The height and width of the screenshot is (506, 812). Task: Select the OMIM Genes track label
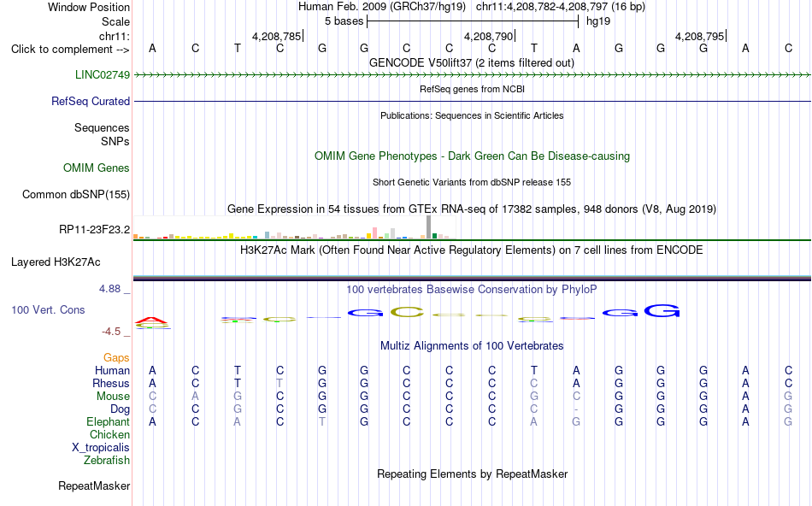97,168
